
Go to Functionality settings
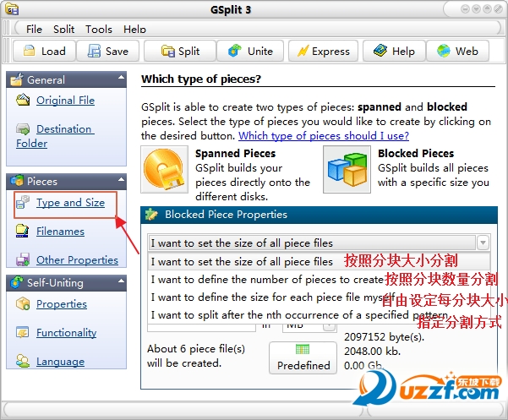66,333
